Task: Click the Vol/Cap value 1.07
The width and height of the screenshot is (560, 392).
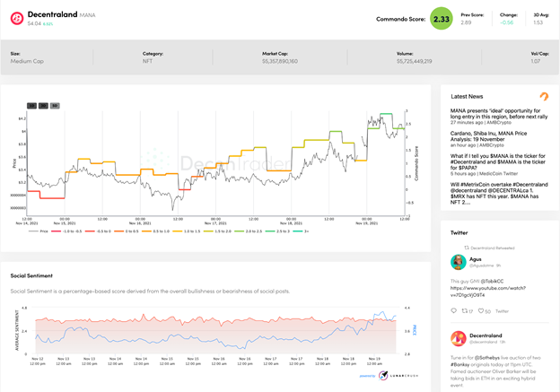Action: (536, 61)
